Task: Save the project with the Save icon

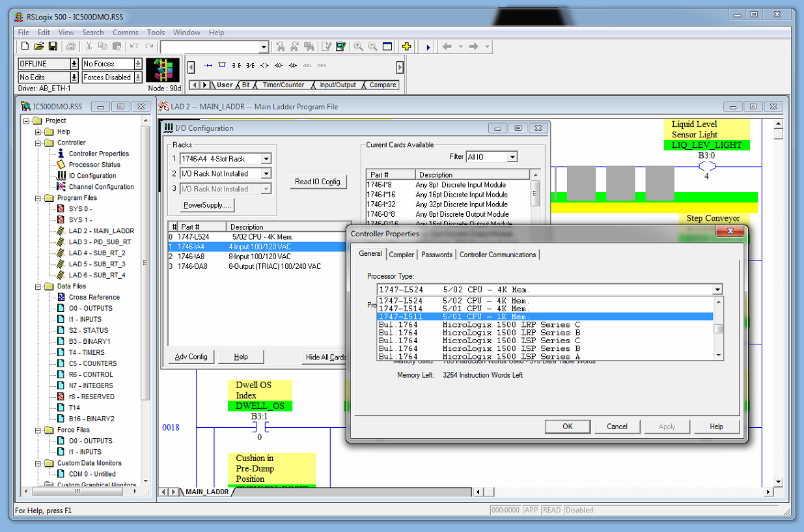Action: (53, 46)
